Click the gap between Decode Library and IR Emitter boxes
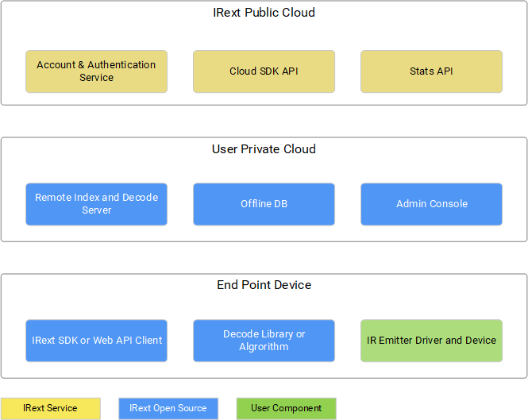The height and width of the screenshot is (420, 528). 348,341
